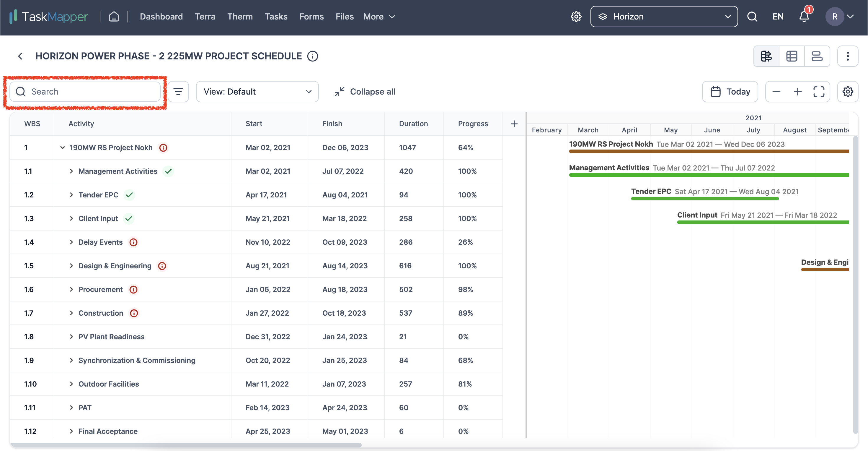Expand Management Activities row
The width and height of the screenshot is (868, 451).
tap(71, 171)
